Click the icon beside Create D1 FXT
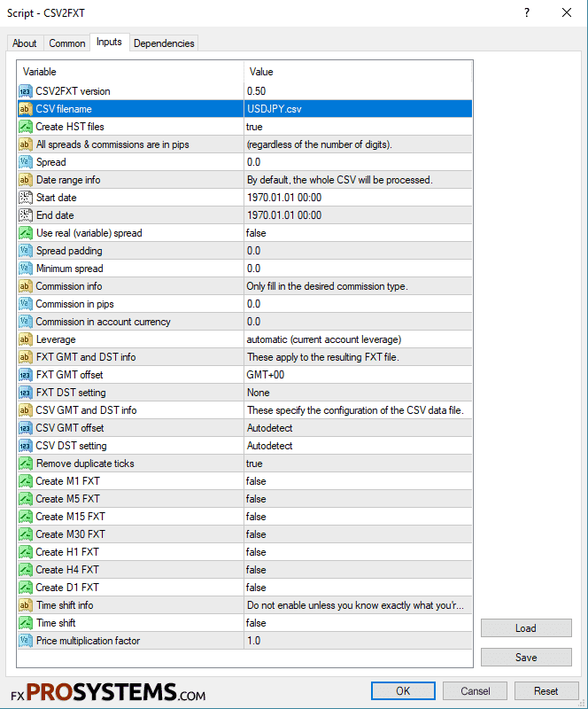This screenshot has height=709, width=588. tap(26, 588)
